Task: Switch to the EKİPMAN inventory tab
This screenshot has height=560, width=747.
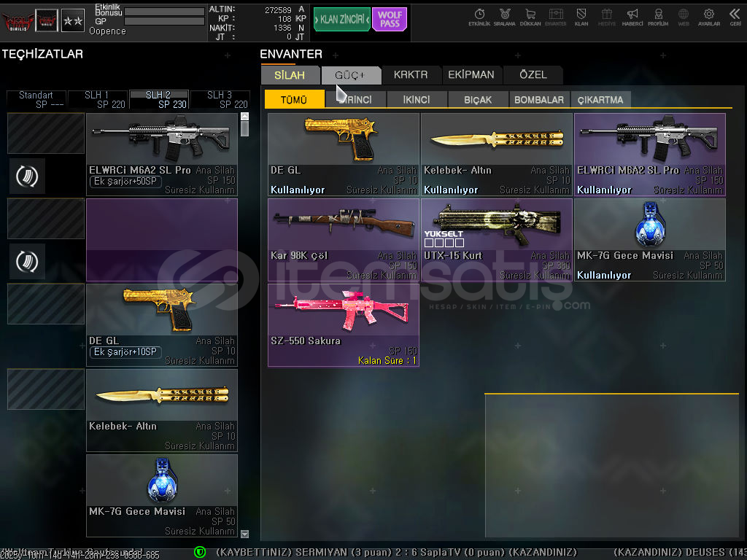Action: point(471,75)
